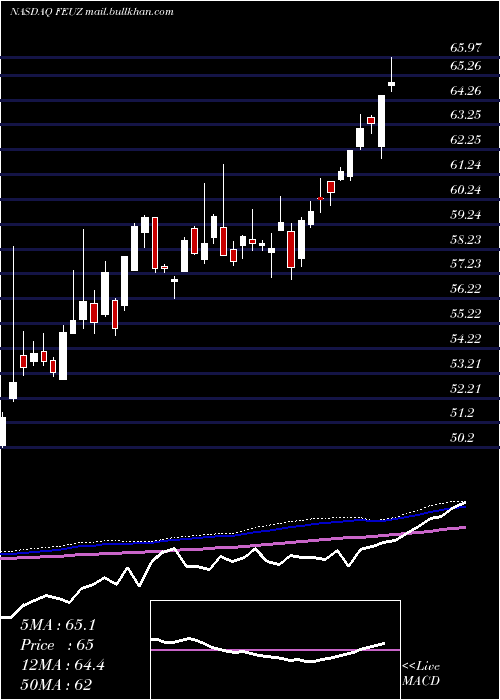This screenshot has height=700, width=500.
Task: Click the 51.2 price axis label
Action: pyautogui.click(x=462, y=413)
